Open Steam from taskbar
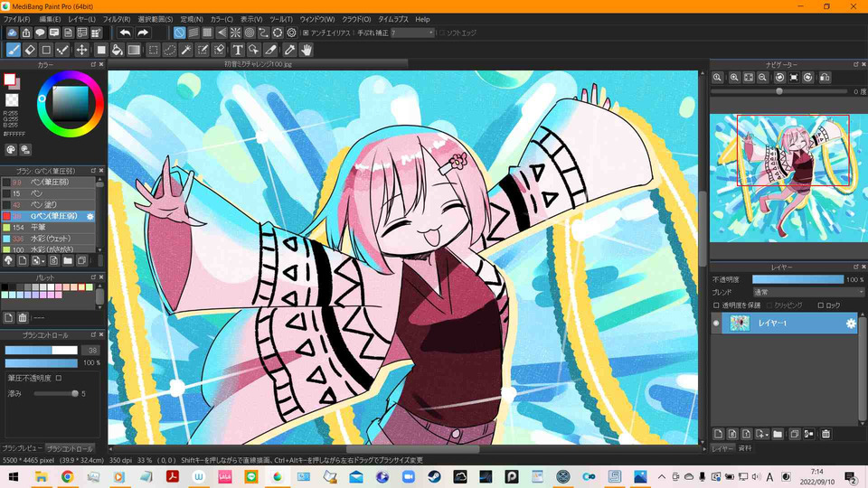Image resolution: width=868 pixels, height=488 pixels. pos(434,476)
